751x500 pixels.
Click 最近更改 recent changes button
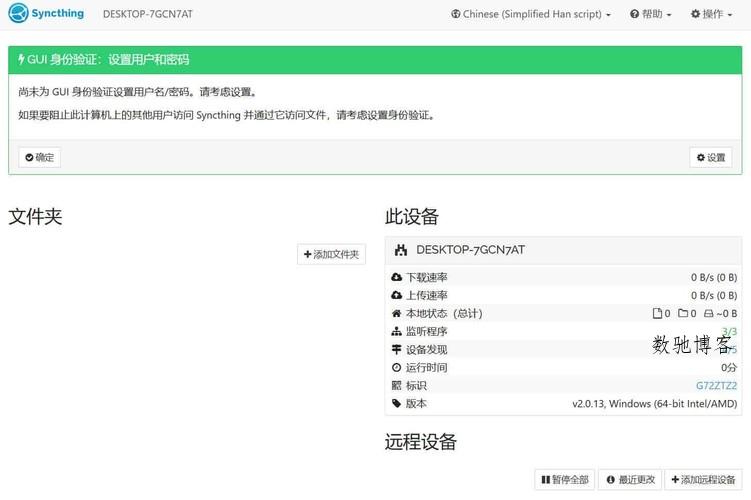coord(630,479)
